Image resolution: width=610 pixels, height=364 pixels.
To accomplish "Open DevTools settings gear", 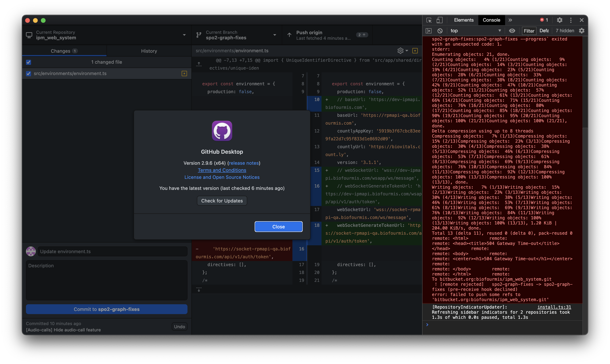I will coord(559,20).
